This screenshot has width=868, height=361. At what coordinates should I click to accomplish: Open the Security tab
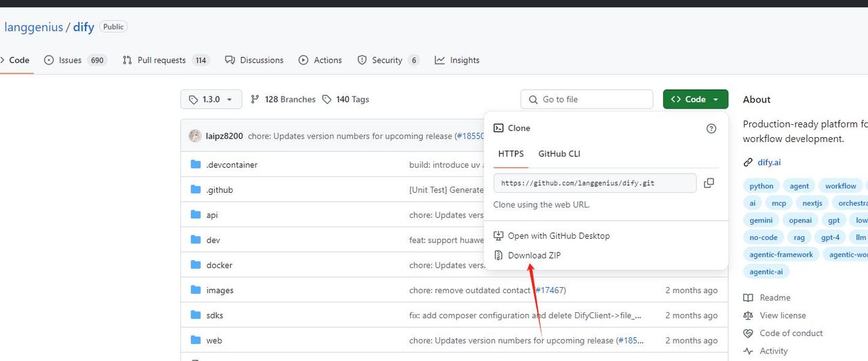pyautogui.click(x=389, y=60)
